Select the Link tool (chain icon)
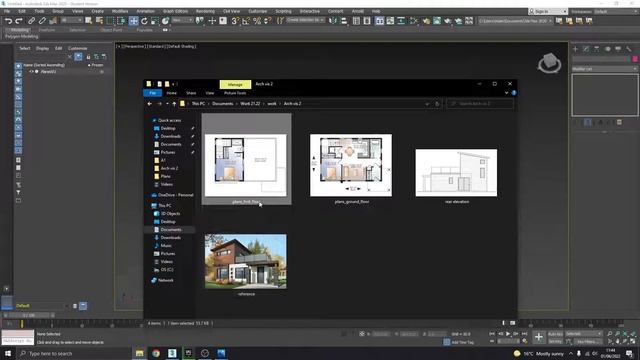Image resolution: width=640 pixels, height=360 pixels. click(31, 21)
